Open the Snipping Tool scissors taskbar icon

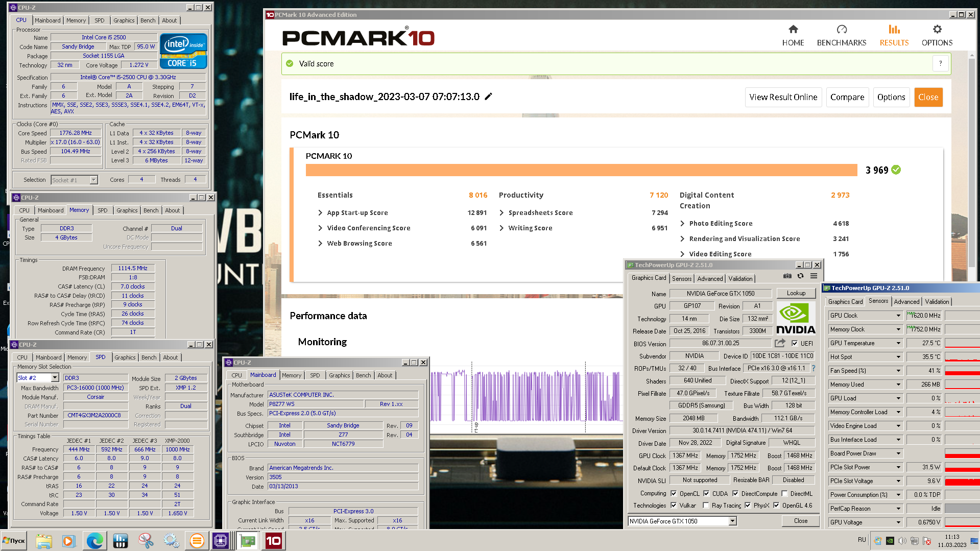tap(146, 541)
